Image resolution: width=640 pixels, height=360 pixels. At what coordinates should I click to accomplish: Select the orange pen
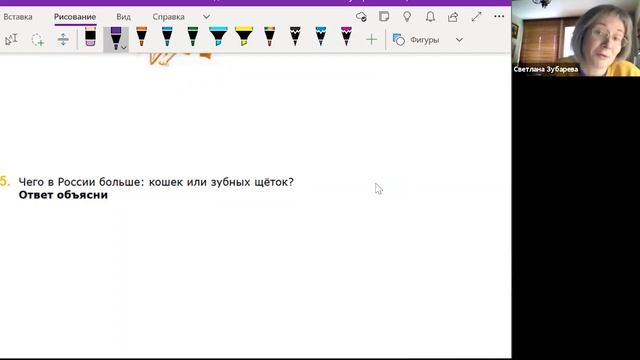142,37
